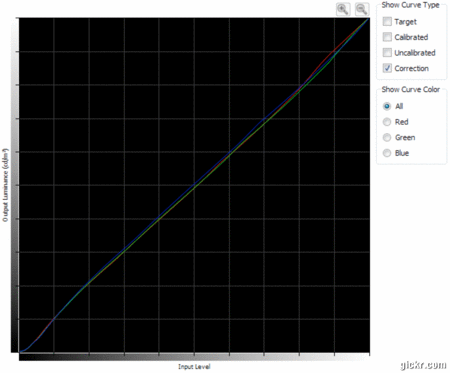Image resolution: width=450 pixels, height=374 pixels.
Task: Enable the Calibrated curve checkbox
Action: [387, 37]
